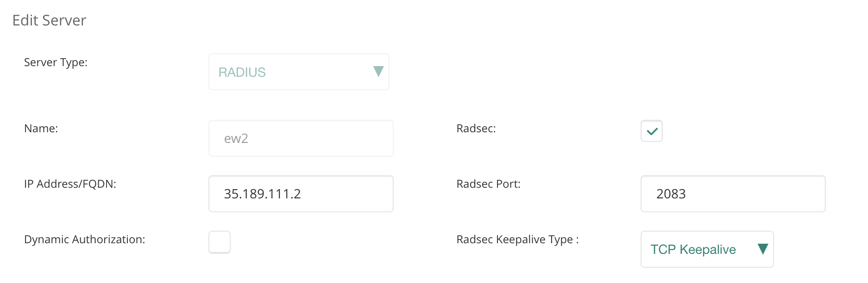868x283 pixels.
Task: Click the Name label
Action: coord(41,128)
